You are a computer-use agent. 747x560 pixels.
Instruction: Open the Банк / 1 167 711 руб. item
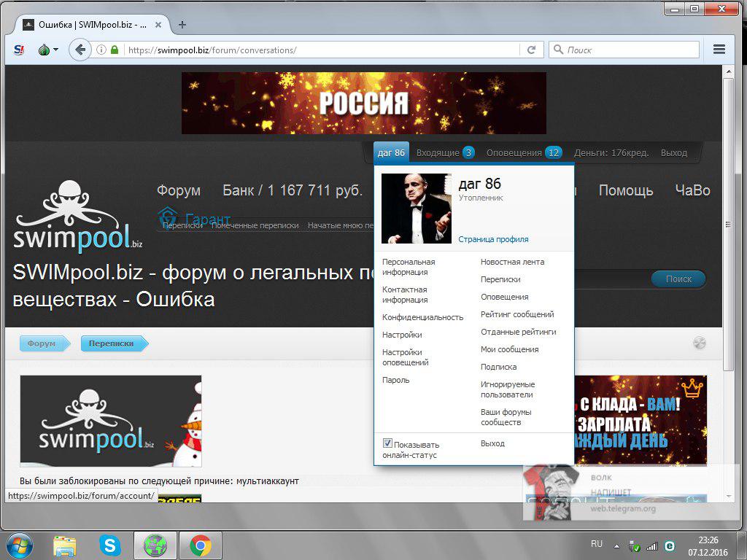(293, 190)
